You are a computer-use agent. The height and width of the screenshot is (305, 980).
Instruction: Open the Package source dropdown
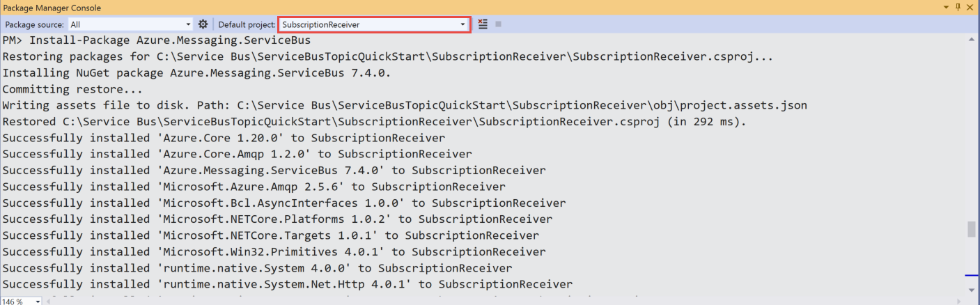point(130,24)
